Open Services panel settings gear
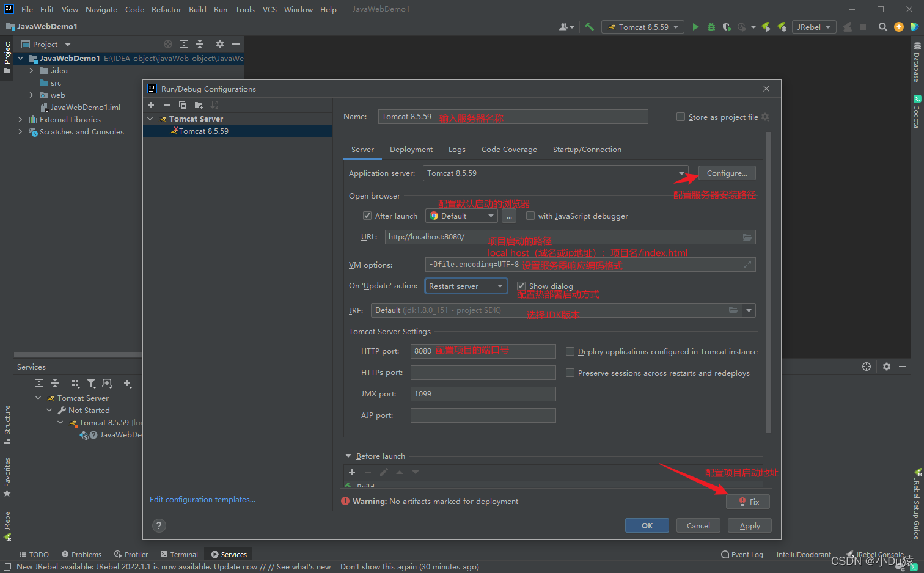 tap(887, 367)
